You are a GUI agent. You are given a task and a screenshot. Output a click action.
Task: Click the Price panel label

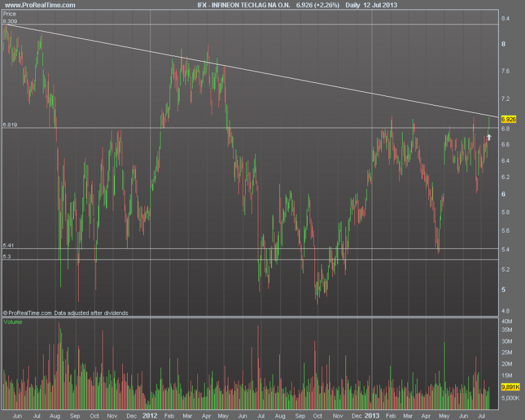[x=10, y=14]
